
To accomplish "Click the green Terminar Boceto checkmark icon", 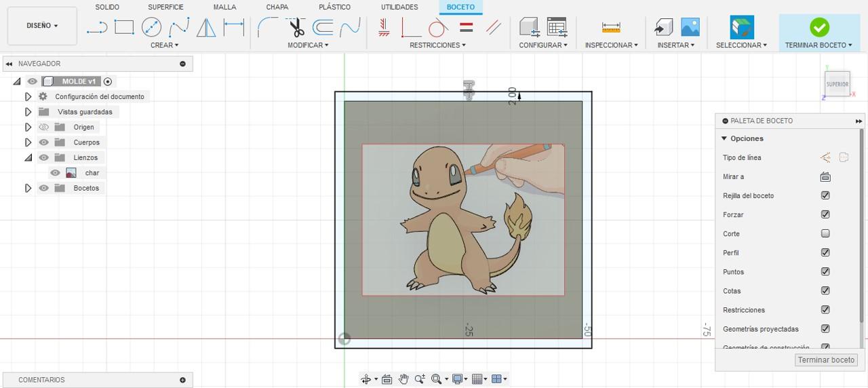I will point(819,27).
